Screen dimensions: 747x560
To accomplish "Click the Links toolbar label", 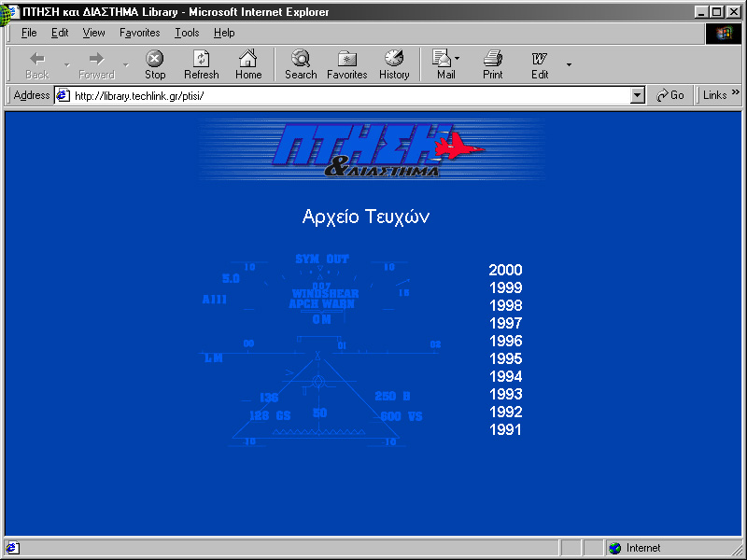I will coord(714,96).
